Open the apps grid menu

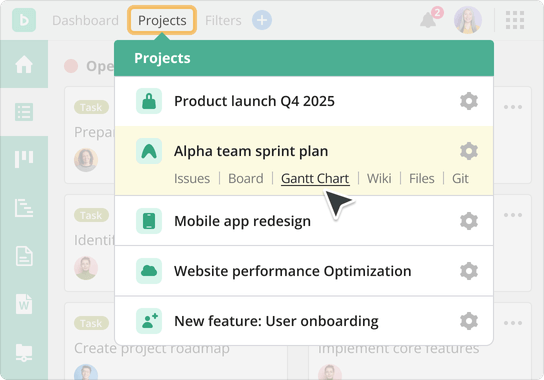click(x=515, y=20)
